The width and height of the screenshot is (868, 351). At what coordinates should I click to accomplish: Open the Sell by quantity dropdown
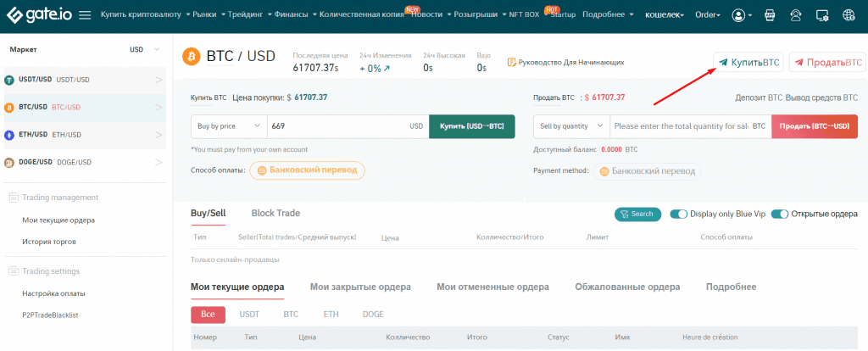click(x=572, y=127)
